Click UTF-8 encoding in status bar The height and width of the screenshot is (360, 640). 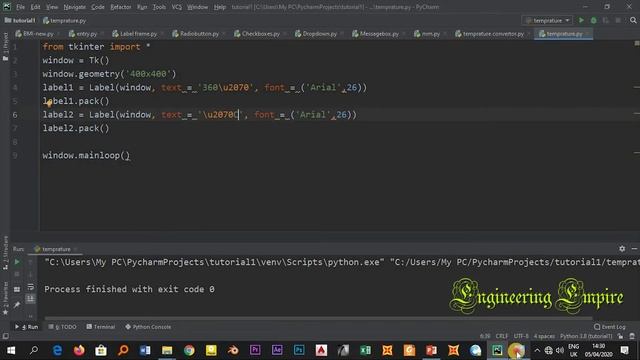(521, 336)
